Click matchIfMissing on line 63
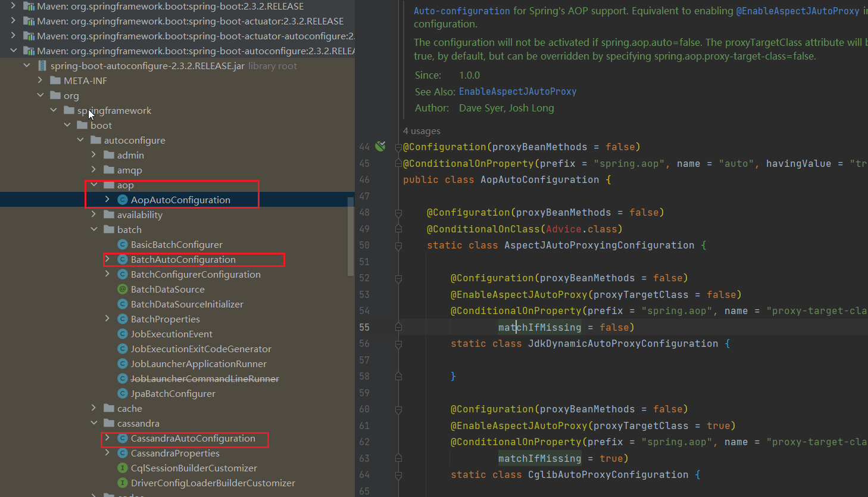Image resolution: width=868 pixels, height=497 pixels. (x=539, y=458)
